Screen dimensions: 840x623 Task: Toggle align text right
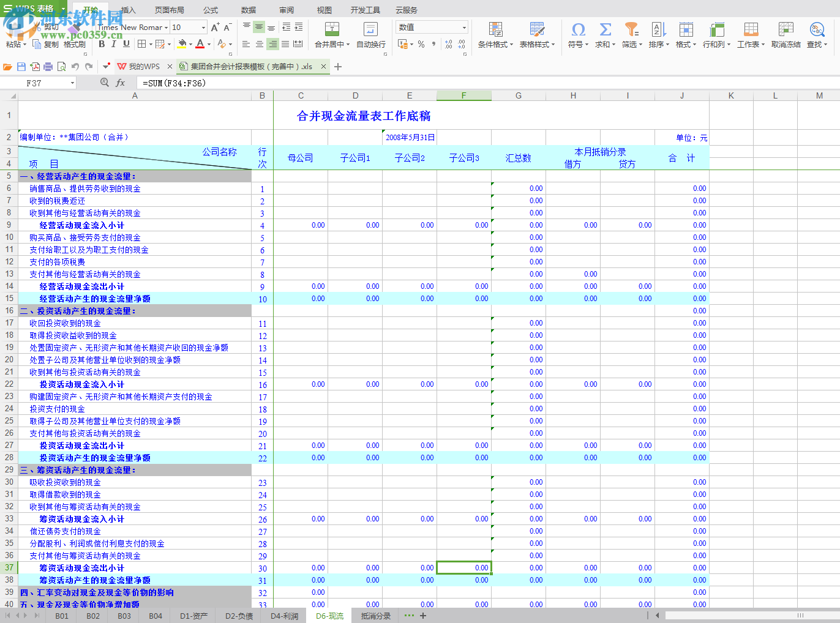pyautogui.click(x=272, y=44)
